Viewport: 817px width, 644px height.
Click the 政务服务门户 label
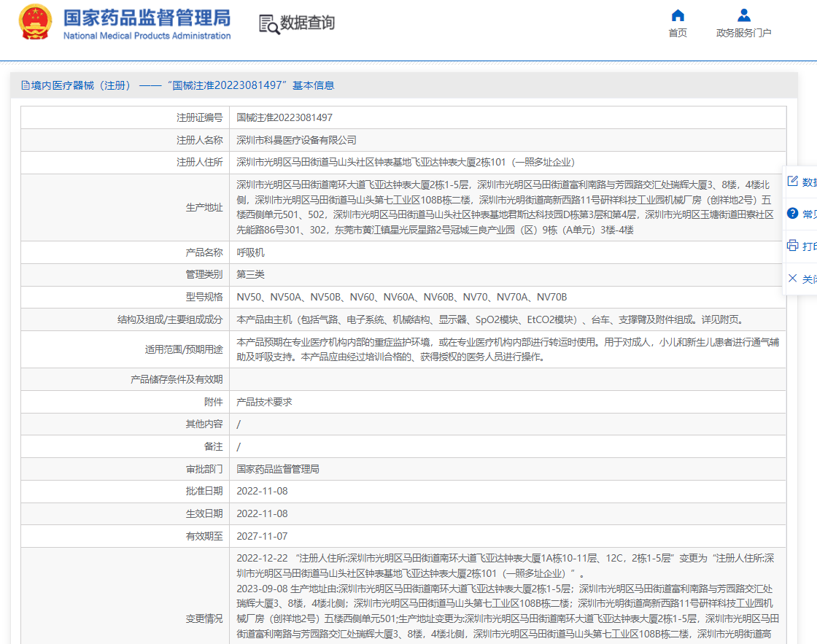(x=744, y=33)
